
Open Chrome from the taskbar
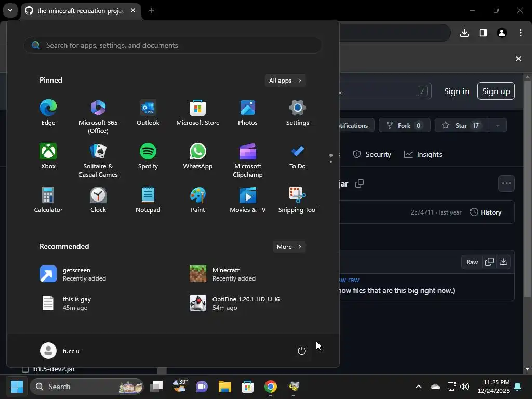tap(270, 387)
